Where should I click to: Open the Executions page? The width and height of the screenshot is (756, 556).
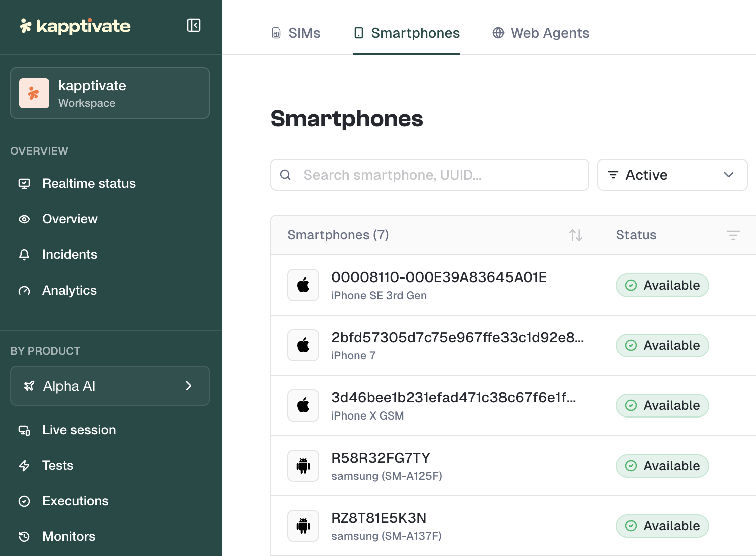75,501
